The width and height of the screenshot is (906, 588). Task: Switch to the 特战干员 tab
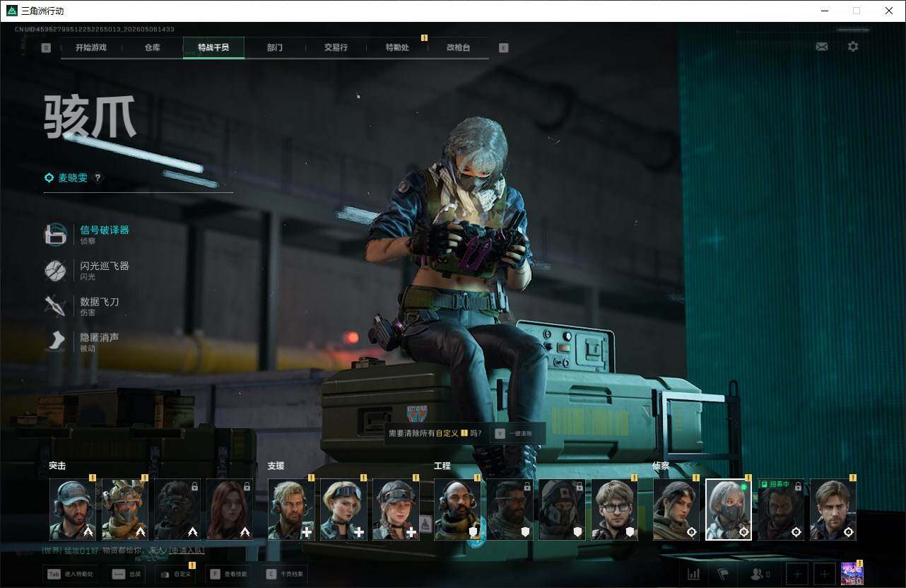click(x=213, y=47)
